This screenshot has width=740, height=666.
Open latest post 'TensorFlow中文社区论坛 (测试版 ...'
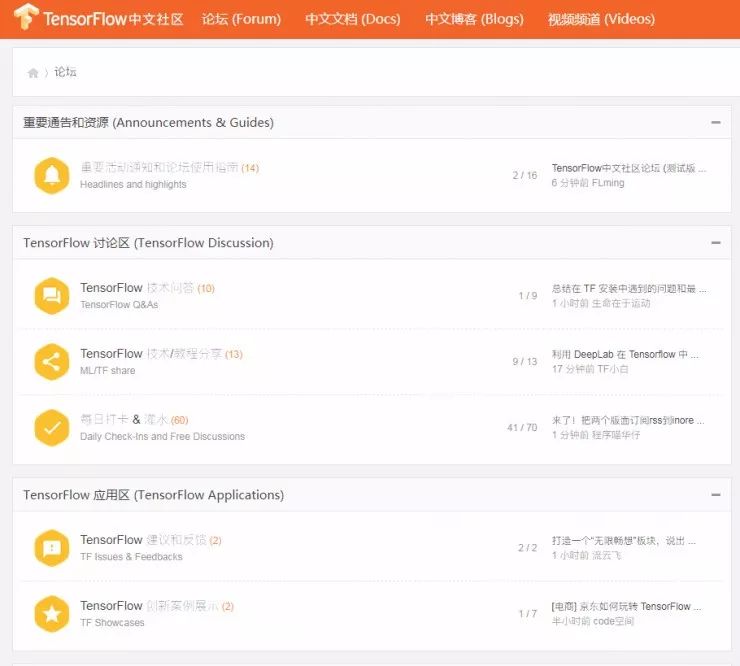click(629, 168)
